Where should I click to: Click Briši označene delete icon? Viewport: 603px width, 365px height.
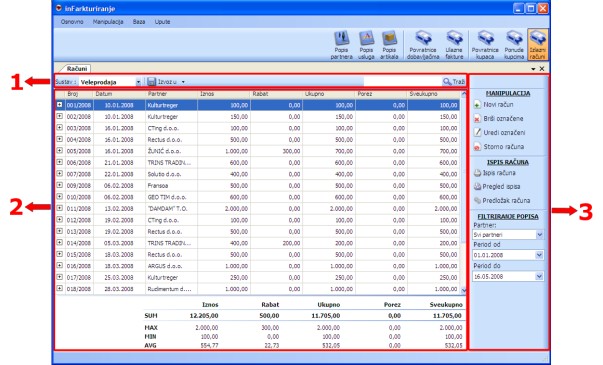coord(477,119)
